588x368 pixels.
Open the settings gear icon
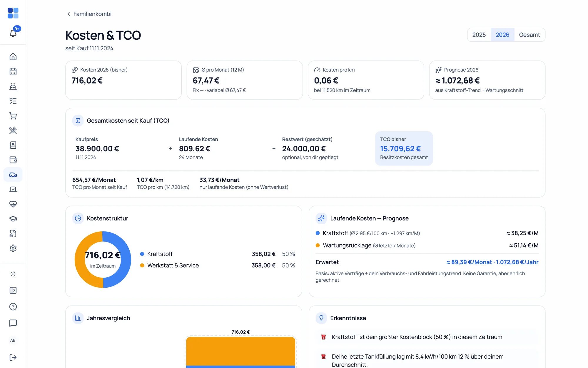13,248
